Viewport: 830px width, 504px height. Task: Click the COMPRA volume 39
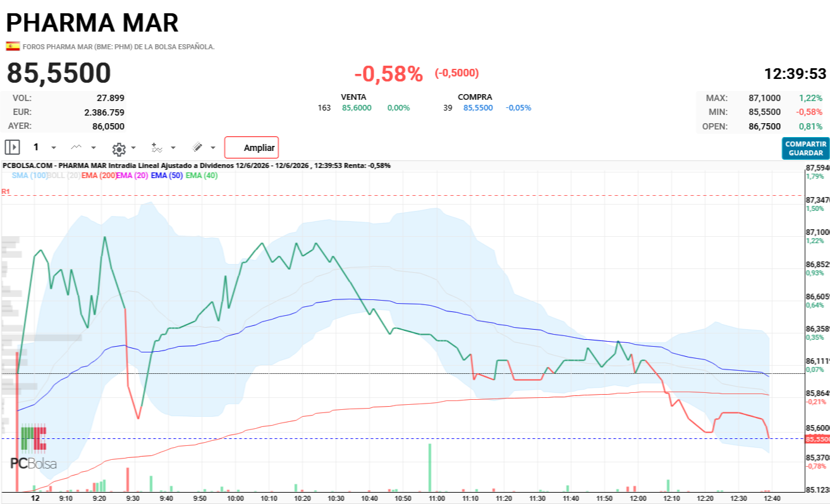[x=448, y=108]
